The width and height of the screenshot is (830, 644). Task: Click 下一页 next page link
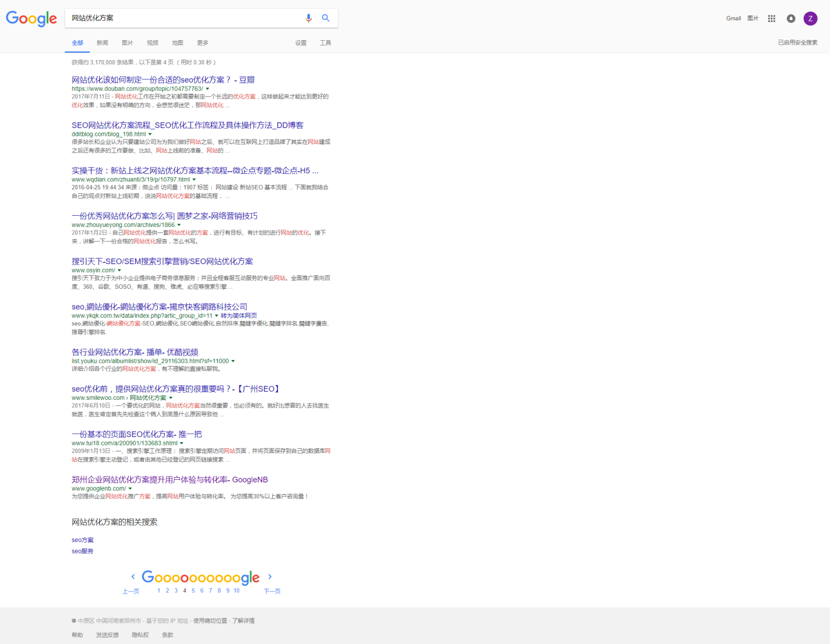[x=272, y=591]
